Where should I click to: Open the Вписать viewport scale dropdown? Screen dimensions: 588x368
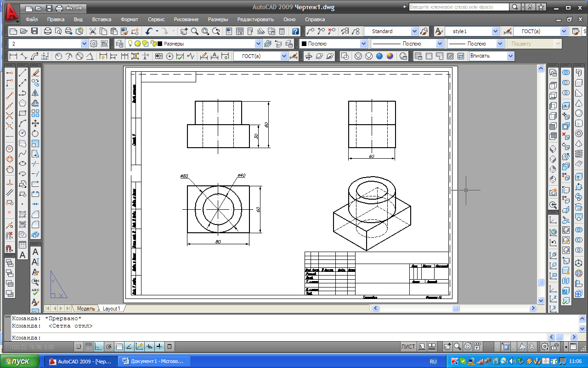[510, 56]
